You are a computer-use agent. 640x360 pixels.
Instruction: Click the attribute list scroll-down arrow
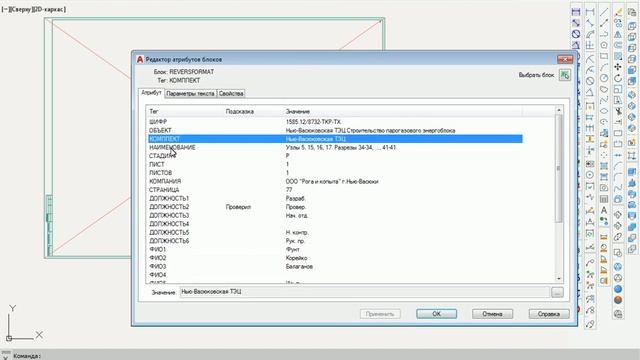(x=559, y=279)
